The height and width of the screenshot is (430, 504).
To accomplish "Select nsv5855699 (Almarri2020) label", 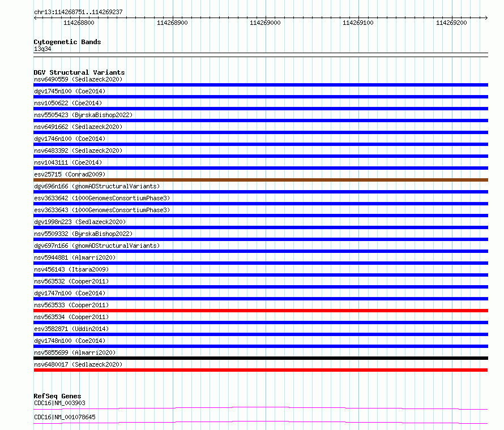I will click(75, 352).
